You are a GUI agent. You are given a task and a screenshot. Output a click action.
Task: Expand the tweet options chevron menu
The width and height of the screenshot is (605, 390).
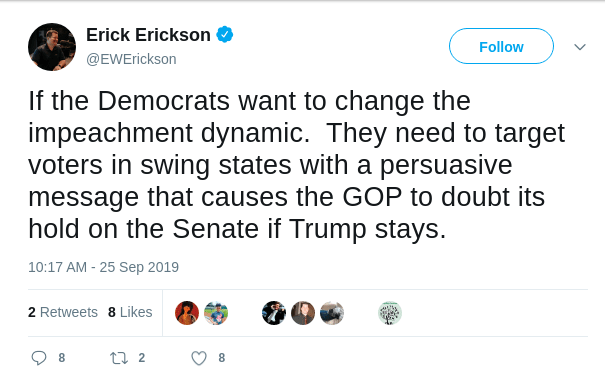pyautogui.click(x=580, y=47)
